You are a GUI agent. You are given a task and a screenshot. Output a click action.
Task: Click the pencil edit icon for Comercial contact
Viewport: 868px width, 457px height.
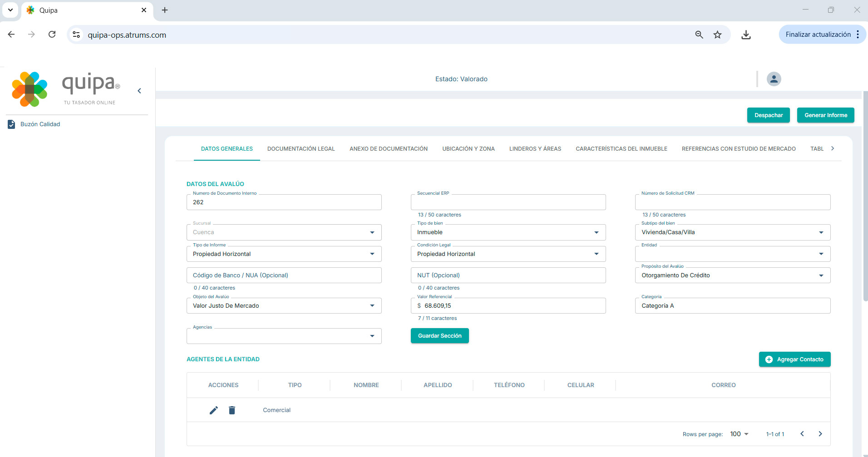(x=213, y=410)
